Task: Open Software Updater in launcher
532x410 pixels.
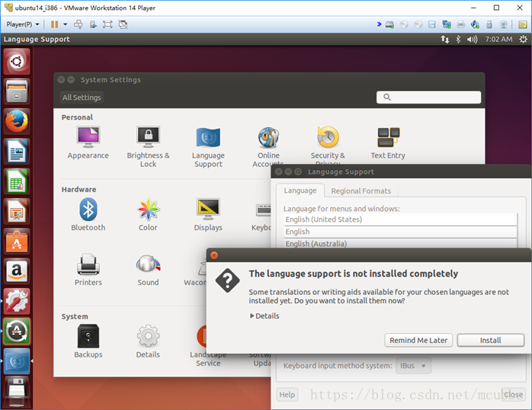Action: pyautogui.click(x=17, y=332)
